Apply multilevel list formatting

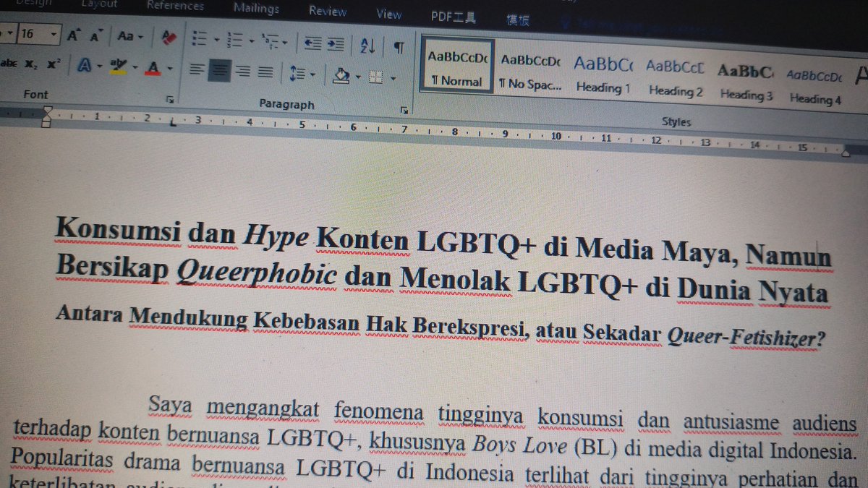click(270, 42)
